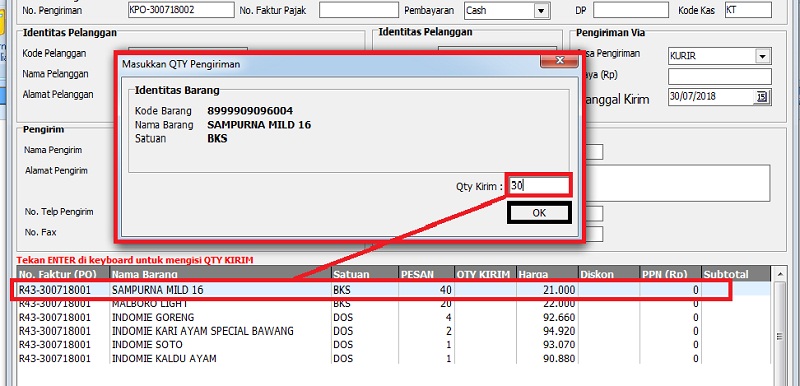Select the No. Pengiriman text field
Screen dimensions: 800x386
(x=181, y=10)
